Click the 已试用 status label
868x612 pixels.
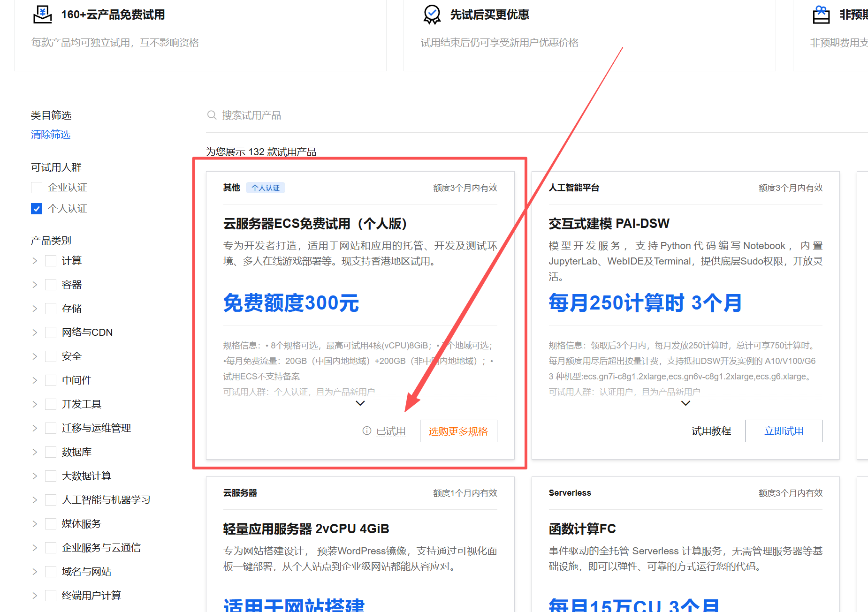(391, 431)
